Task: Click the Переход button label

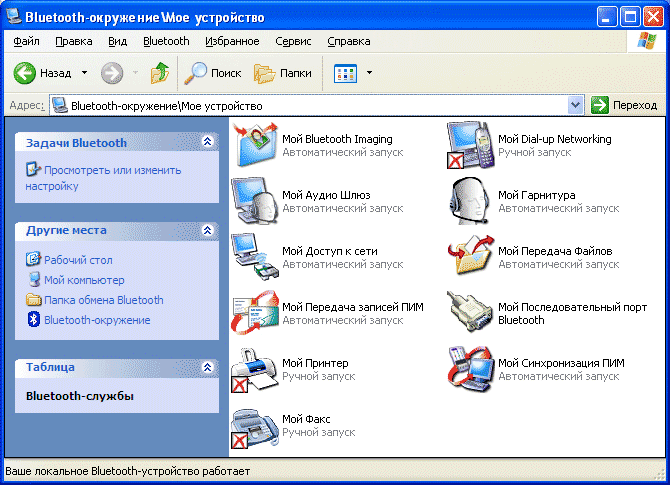Action: point(635,106)
